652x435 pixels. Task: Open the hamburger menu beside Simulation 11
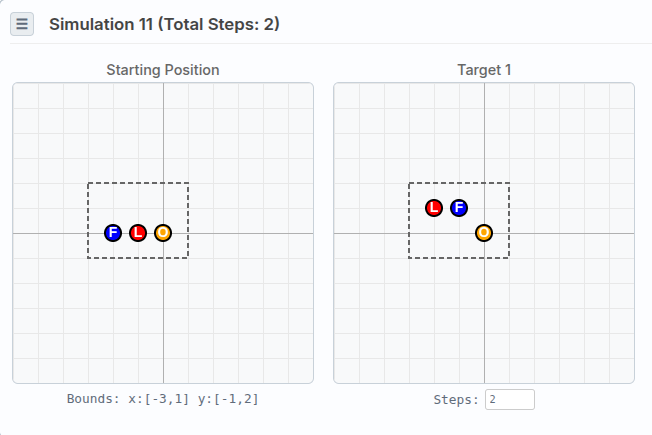click(22, 24)
